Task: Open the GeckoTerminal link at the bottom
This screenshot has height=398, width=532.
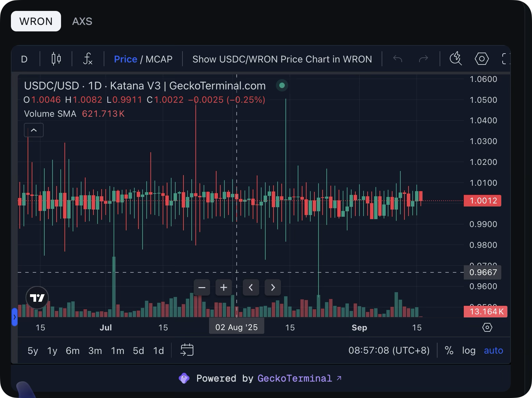Action: (x=295, y=378)
